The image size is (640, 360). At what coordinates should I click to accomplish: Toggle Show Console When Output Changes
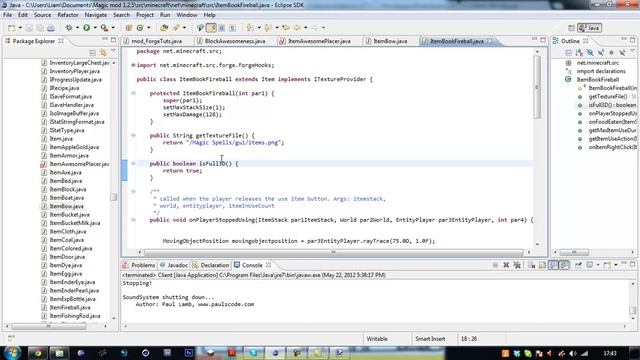(x=553, y=265)
